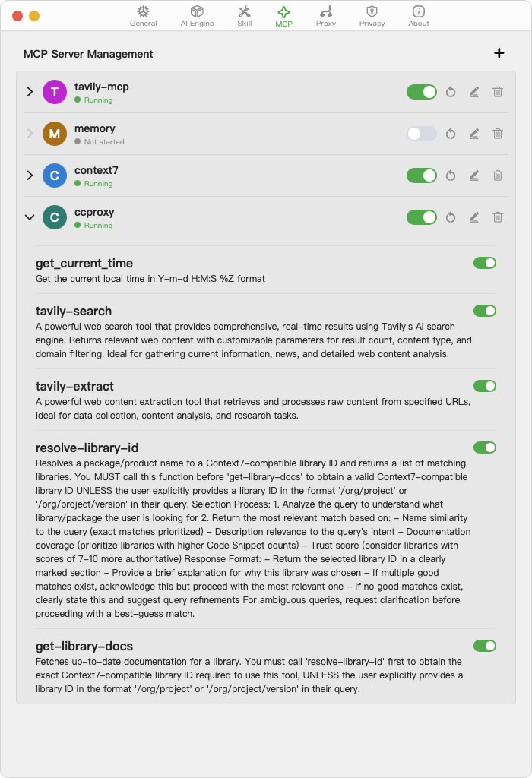Open the Privacy settings tab
The height and width of the screenshot is (778, 532).
pos(372,16)
